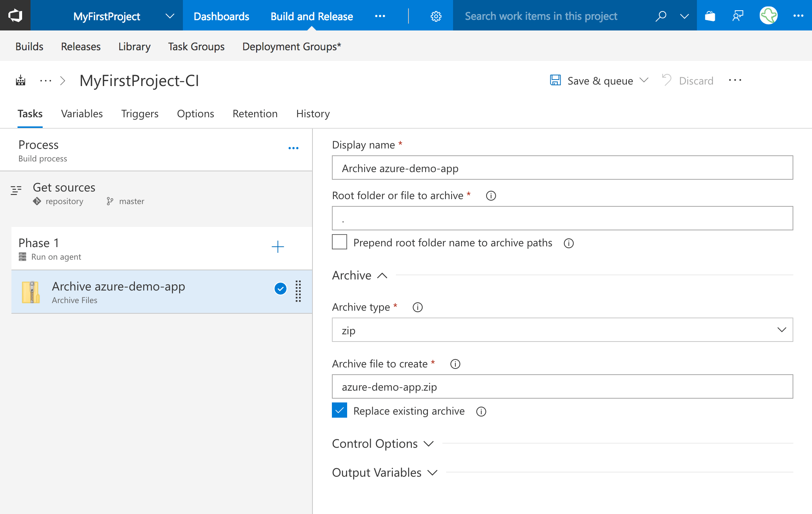
Task: Click the Archive Files zip folder icon
Action: 31,292
